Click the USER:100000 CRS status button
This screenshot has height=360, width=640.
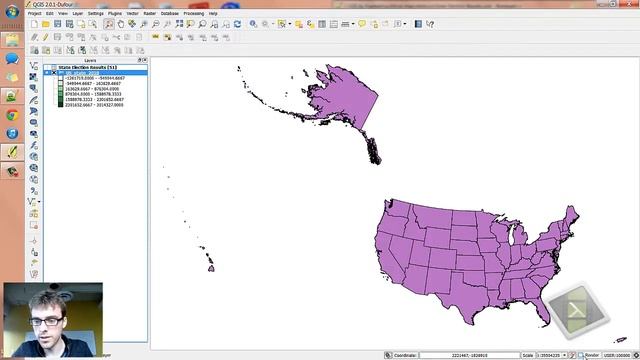(x=617, y=356)
